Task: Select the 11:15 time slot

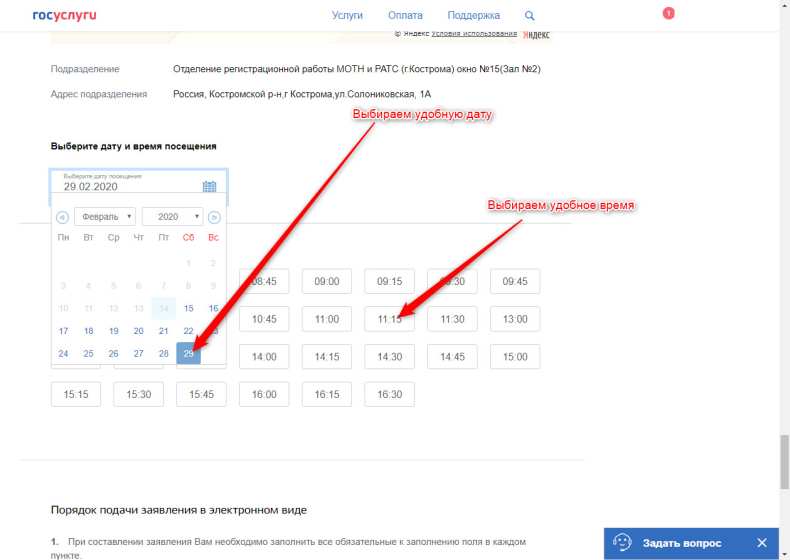Action: point(389,319)
